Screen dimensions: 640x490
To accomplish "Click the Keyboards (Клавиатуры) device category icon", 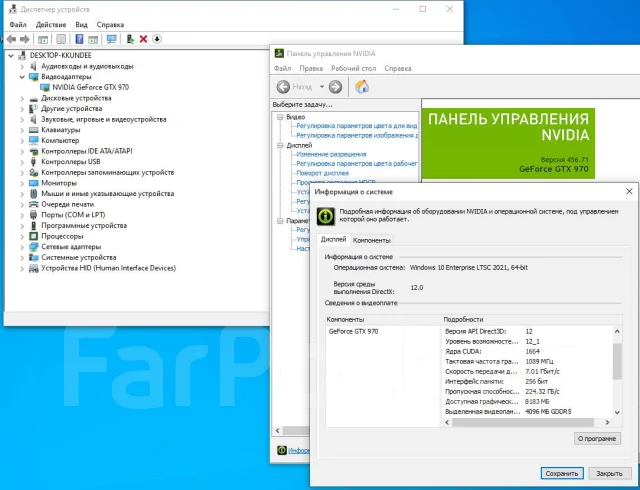I will point(33,130).
